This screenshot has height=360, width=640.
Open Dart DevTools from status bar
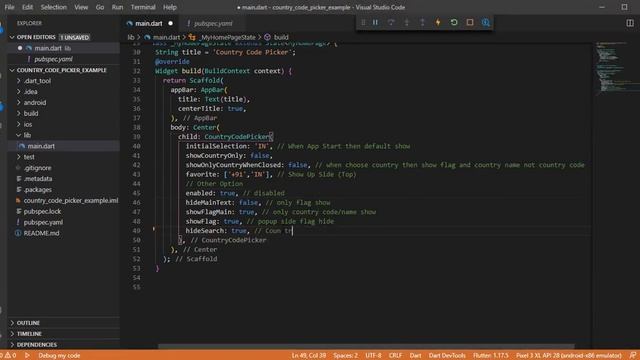coord(447,356)
